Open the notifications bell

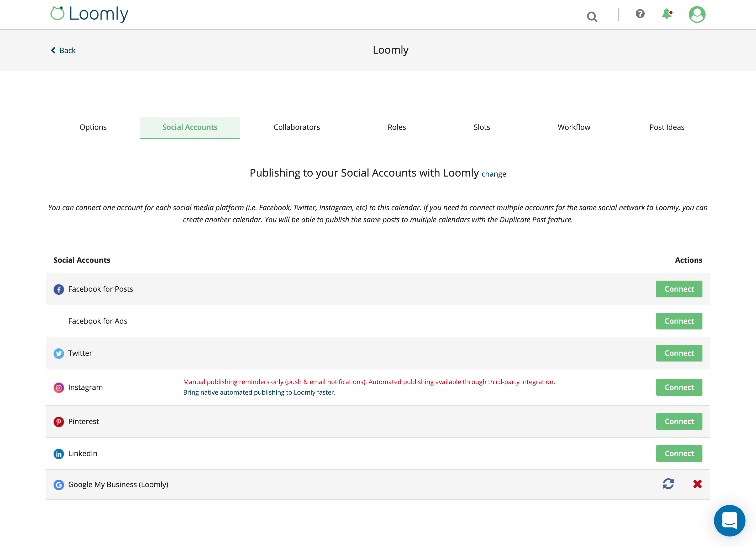click(x=667, y=14)
